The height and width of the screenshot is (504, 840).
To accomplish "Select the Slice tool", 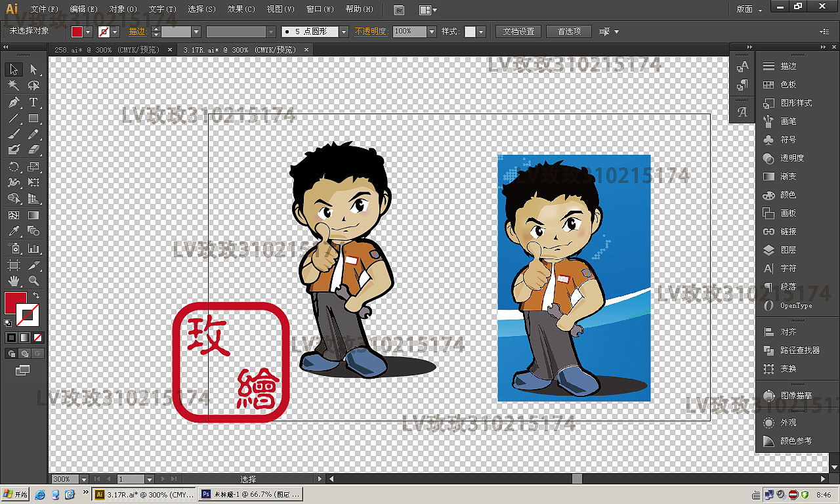I will click(x=33, y=265).
